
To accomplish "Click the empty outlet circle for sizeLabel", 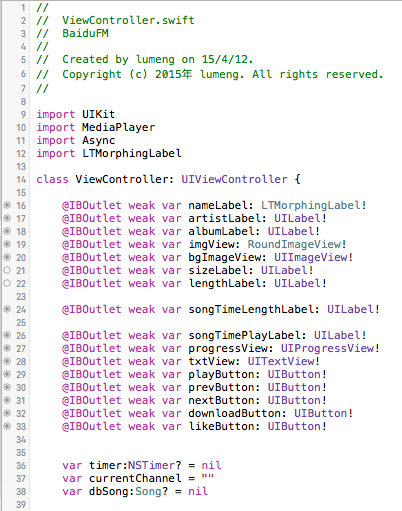I will pyautogui.click(x=7, y=270).
